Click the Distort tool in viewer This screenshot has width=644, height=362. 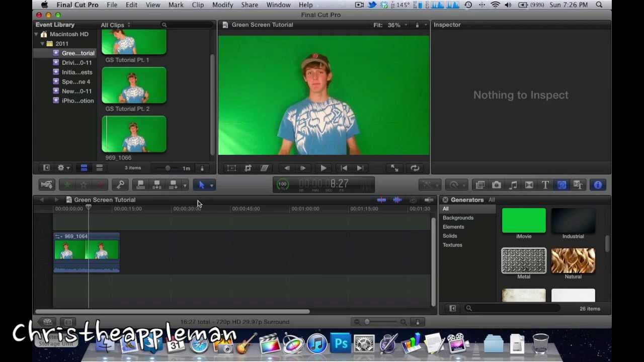click(x=264, y=168)
